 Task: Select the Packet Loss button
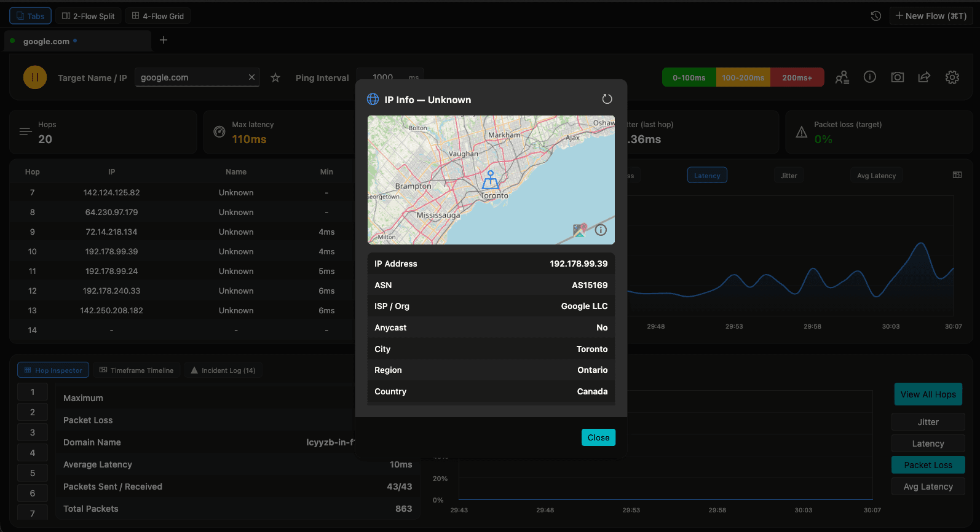928,465
